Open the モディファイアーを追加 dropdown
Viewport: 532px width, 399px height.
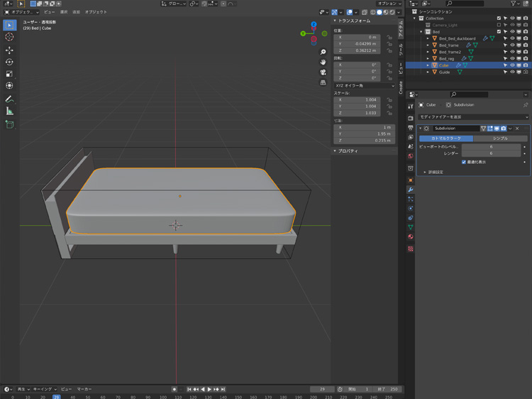point(473,116)
